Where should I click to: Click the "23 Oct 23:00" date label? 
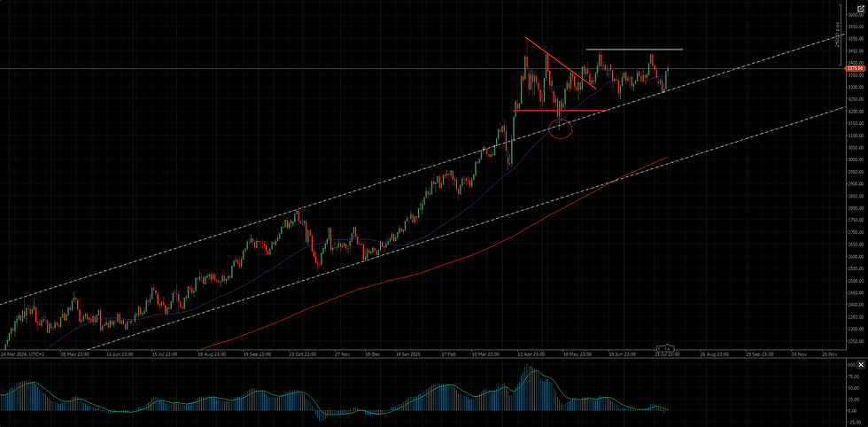(x=302, y=353)
